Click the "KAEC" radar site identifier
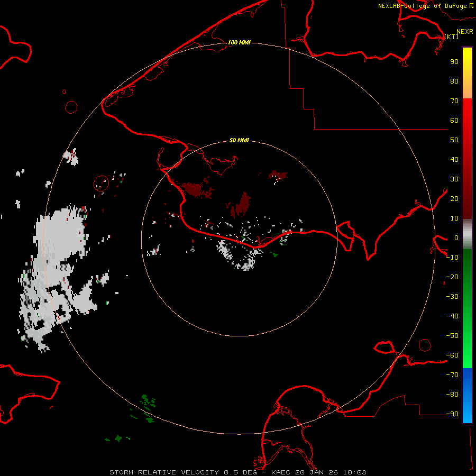Image resolution: width=476 pixels, height=476 pixels. [x=281, y=472]
